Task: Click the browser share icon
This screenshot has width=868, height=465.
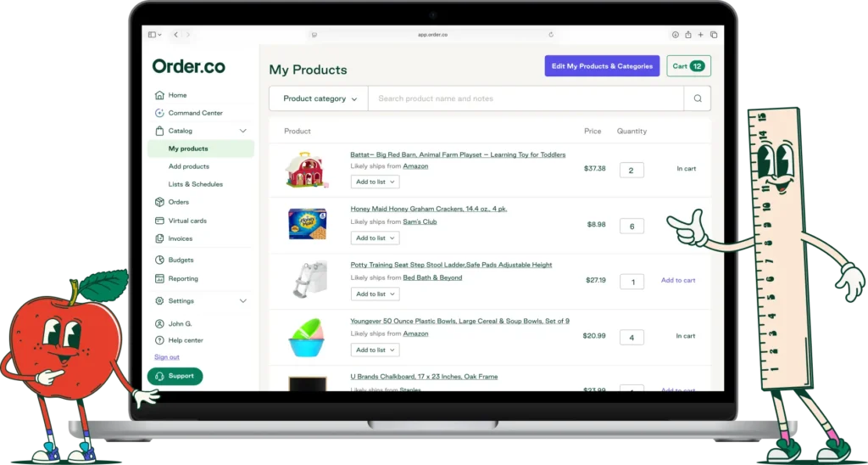Action: pos(687,34)
